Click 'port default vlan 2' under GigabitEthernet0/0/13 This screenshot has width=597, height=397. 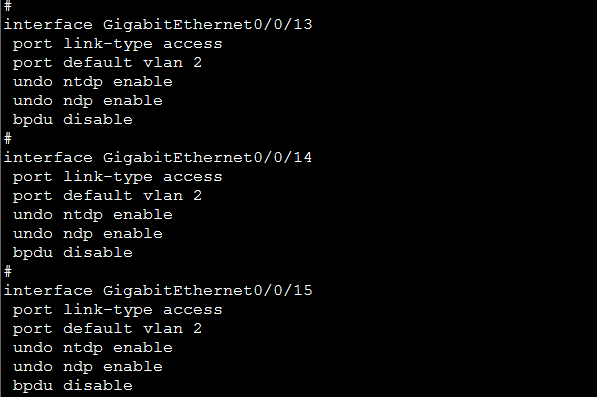107,63
